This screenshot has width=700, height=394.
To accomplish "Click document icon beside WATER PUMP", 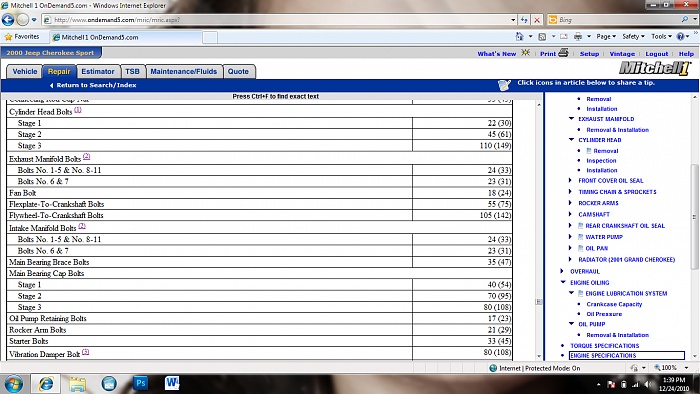I will [581, 236].
